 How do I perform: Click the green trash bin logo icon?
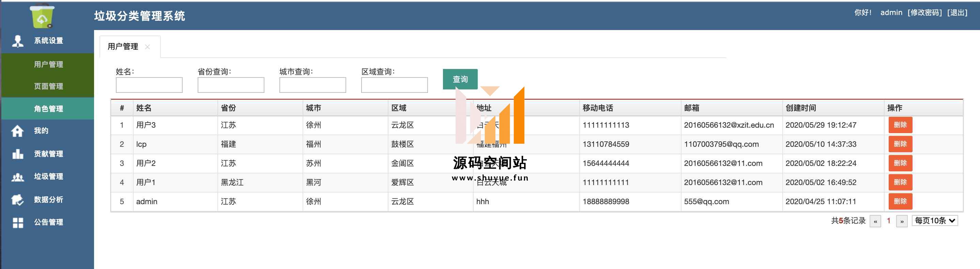[x=42, y=17]
